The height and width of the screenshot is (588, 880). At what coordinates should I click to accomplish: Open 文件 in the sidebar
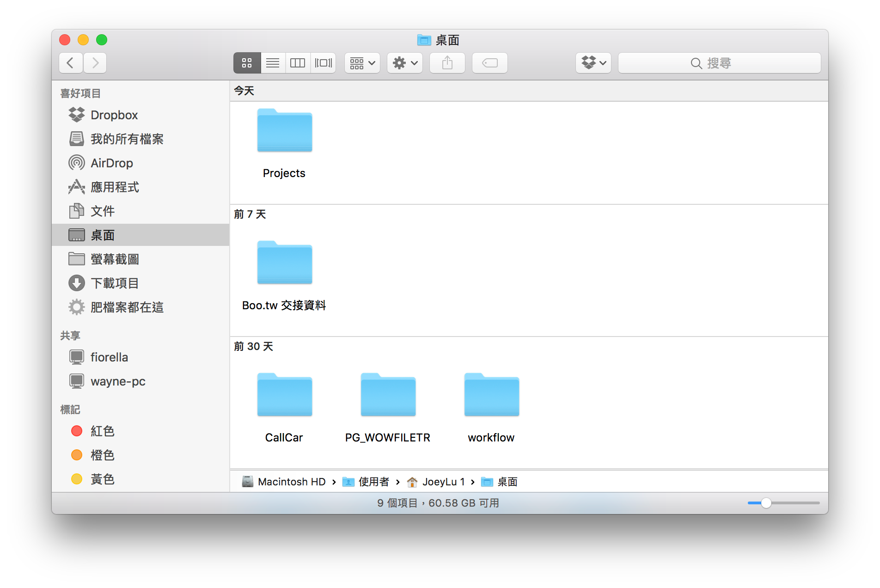click(x=141, y=211)
